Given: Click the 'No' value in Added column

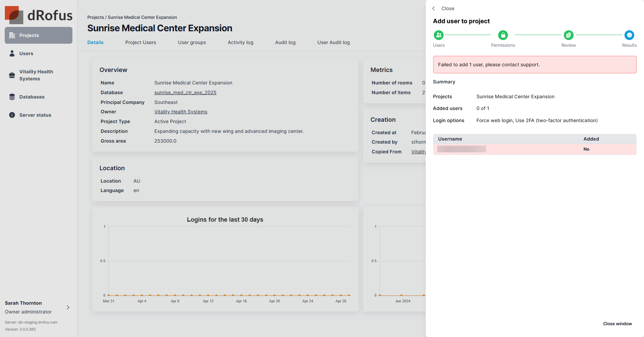Looking at the screenshot, I should 586,149.
